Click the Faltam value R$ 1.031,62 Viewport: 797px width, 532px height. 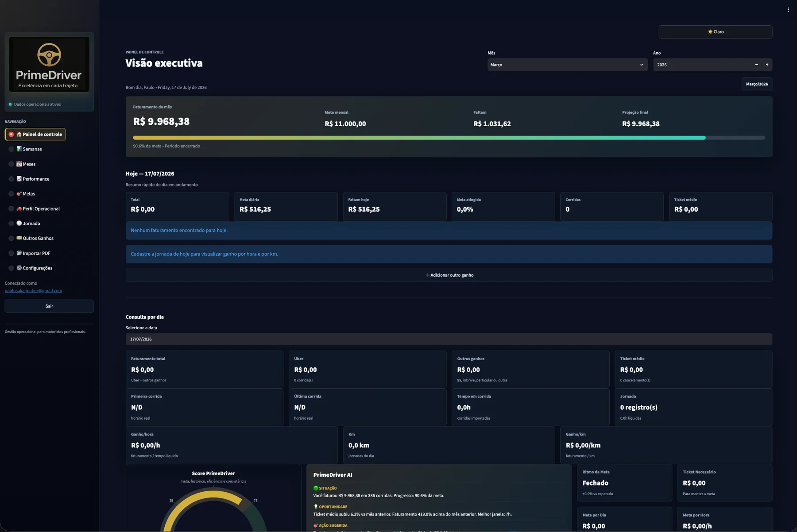tap(492, 124)
